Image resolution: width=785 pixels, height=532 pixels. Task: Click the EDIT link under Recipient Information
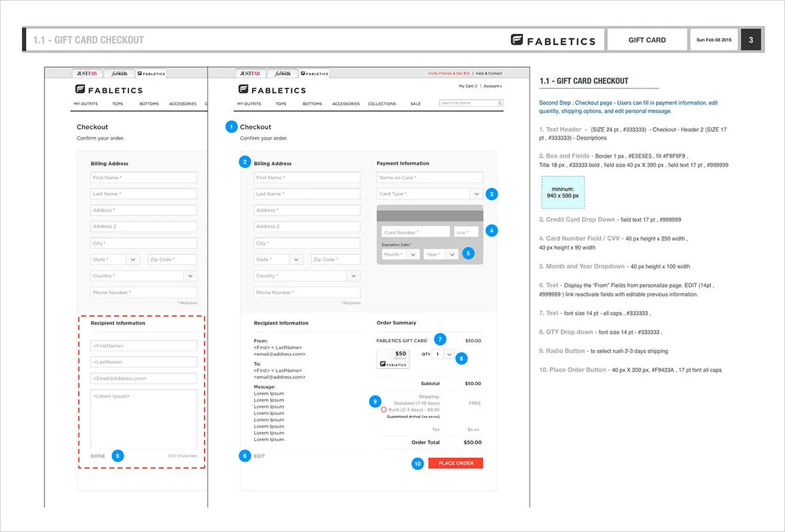(x=259, y=456)
